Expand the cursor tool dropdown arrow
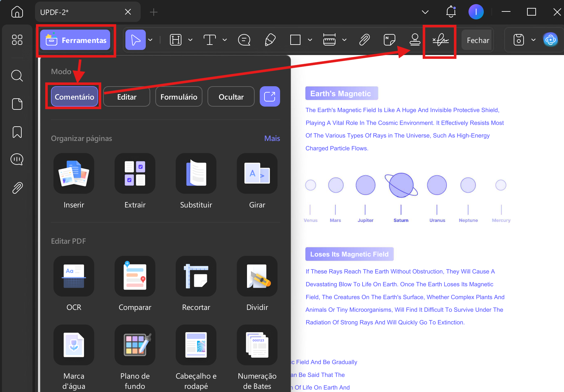Image resolution: width=564 pixels, height=392 pixels. click(151, 40)
